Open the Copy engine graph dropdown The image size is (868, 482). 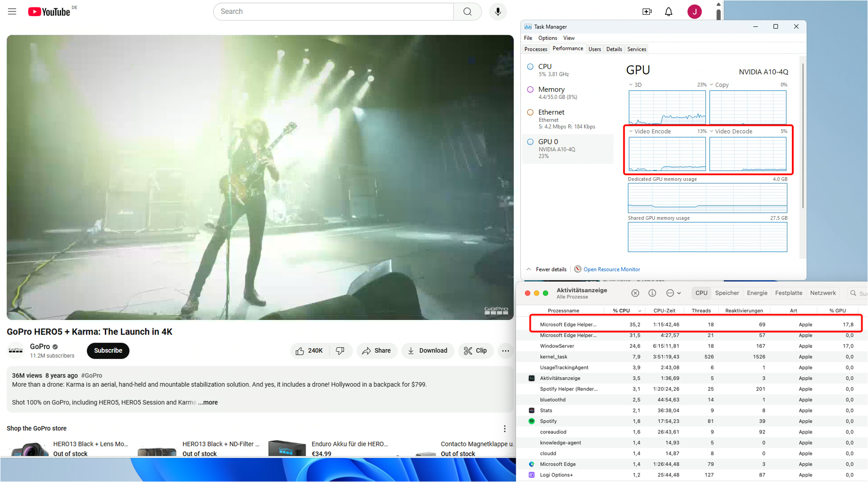711,85
